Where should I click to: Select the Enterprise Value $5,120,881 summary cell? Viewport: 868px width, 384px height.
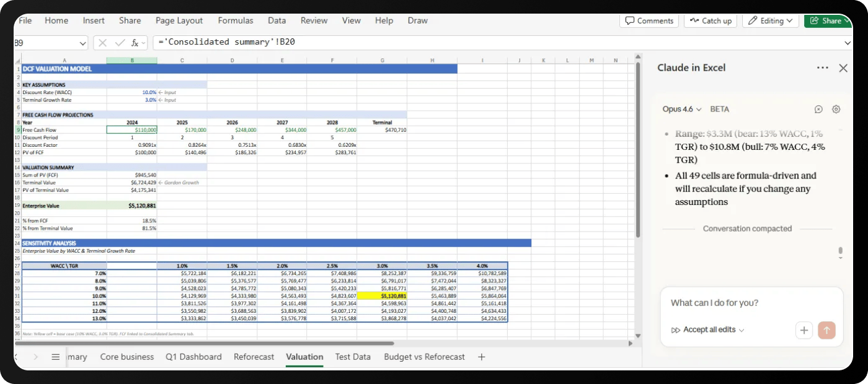click(131, 205)
